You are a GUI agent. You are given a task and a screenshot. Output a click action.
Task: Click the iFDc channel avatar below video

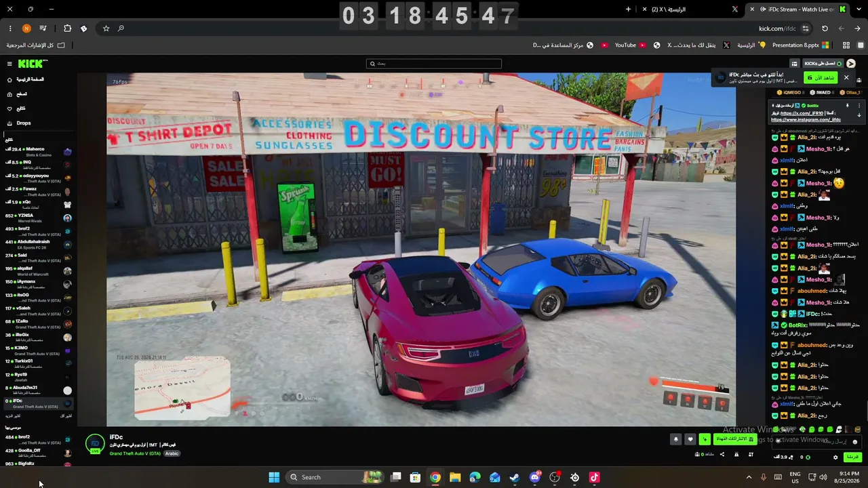coord(95,445)
